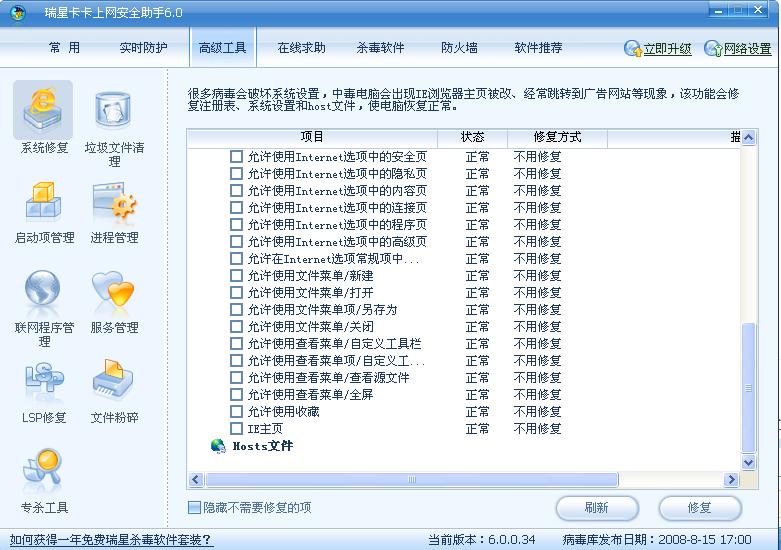Check 允许使用文件菜单/关闭
781x550 pixels.
236,326
